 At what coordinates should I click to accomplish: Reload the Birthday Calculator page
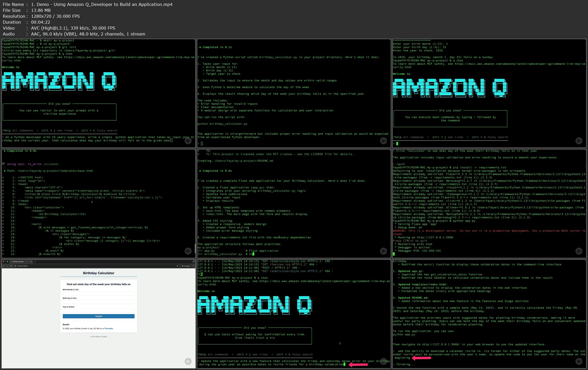coord(11,266)
